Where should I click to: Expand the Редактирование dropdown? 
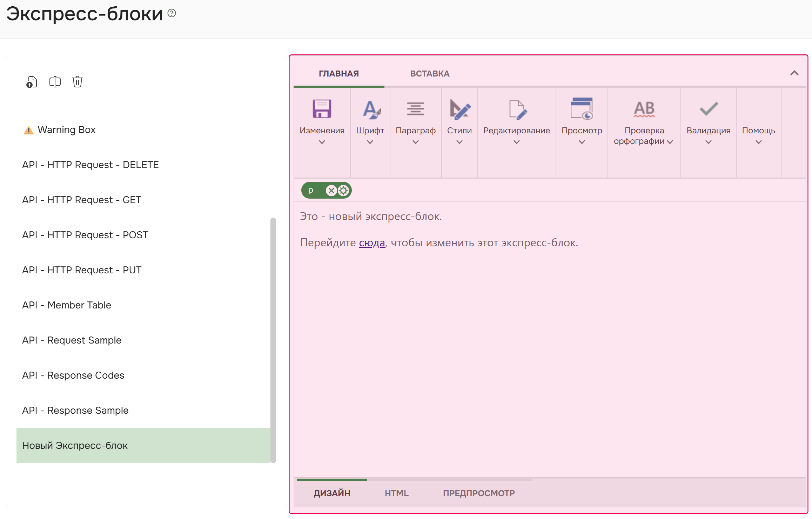(x=516, y=142)
